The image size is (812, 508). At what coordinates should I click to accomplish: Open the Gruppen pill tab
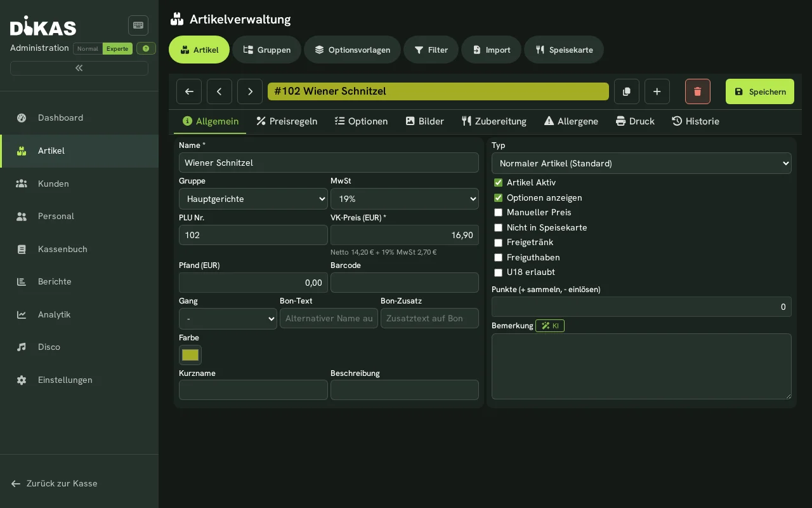click(266, 50)
